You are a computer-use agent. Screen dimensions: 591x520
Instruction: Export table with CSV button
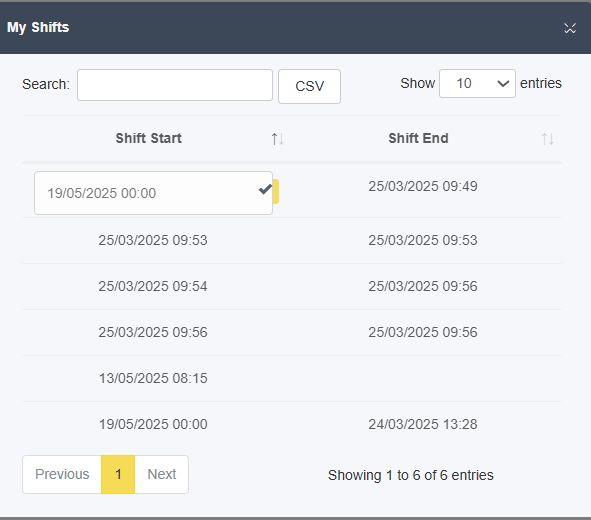click(309, 86)
